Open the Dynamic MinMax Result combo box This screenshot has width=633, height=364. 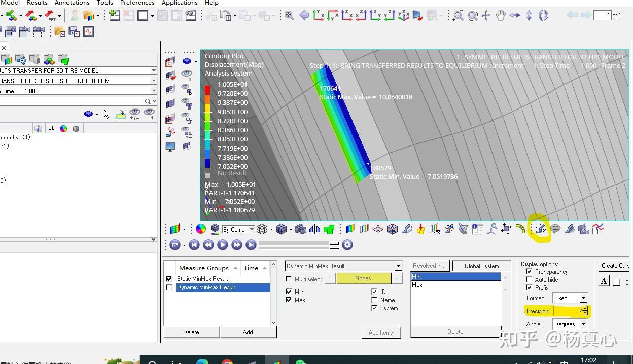click(x=343, y=266)
